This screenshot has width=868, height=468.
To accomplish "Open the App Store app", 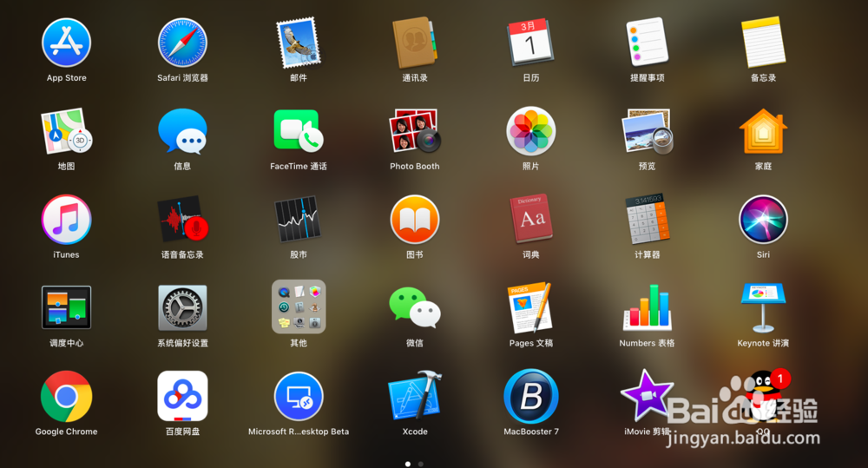I will click(x=67, y=43).
